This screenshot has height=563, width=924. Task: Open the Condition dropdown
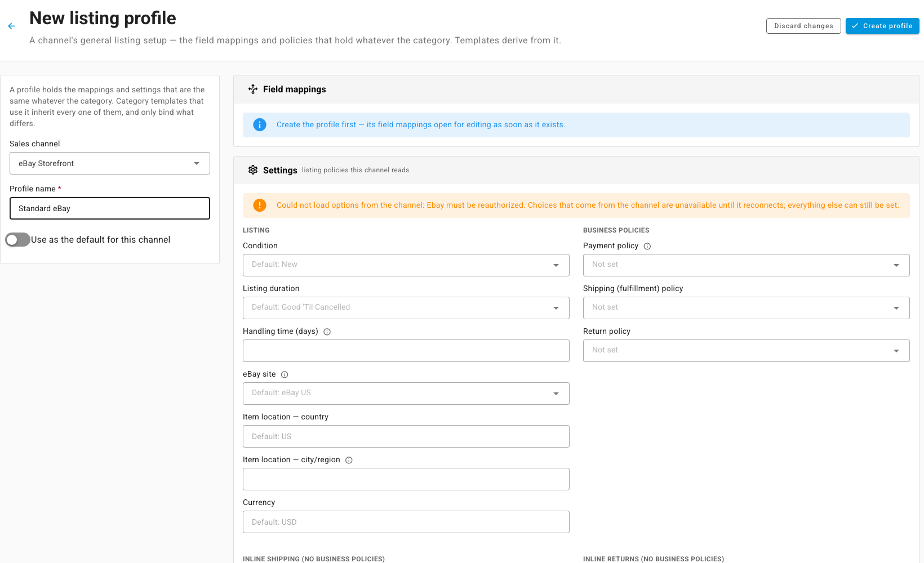[x=406, y=265]
